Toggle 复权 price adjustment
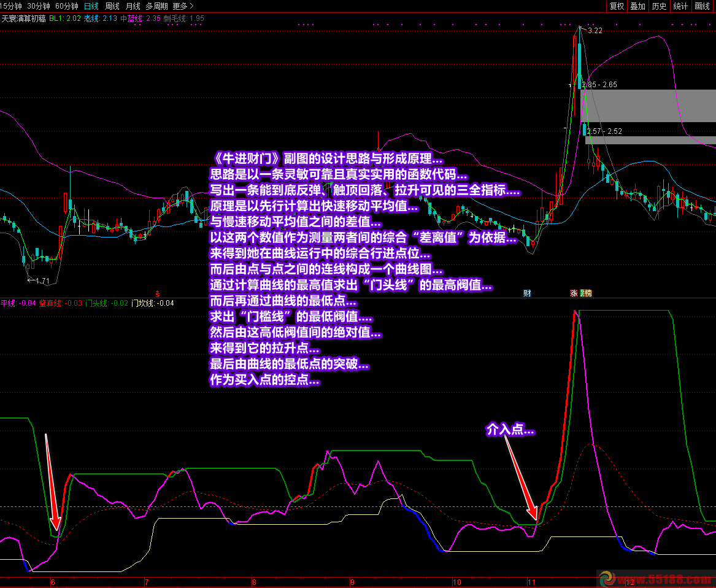This screenshot has height=588, width=716. coord(617,6)
